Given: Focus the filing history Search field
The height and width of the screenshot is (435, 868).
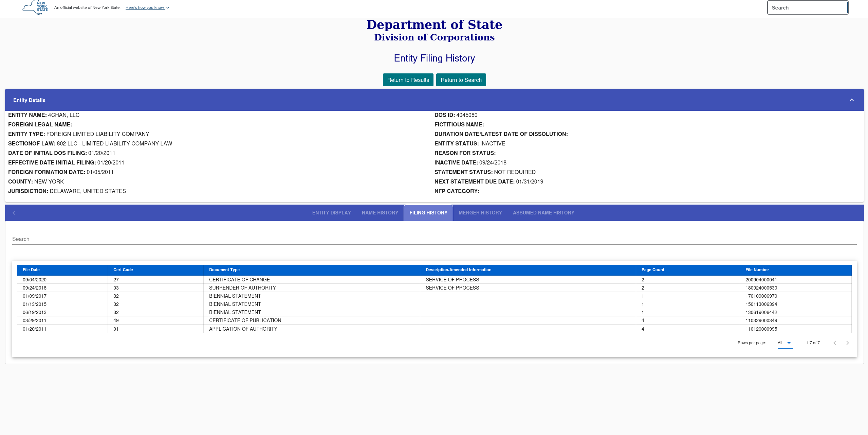Looking at the screenshot, I should (x=434, y=239).
